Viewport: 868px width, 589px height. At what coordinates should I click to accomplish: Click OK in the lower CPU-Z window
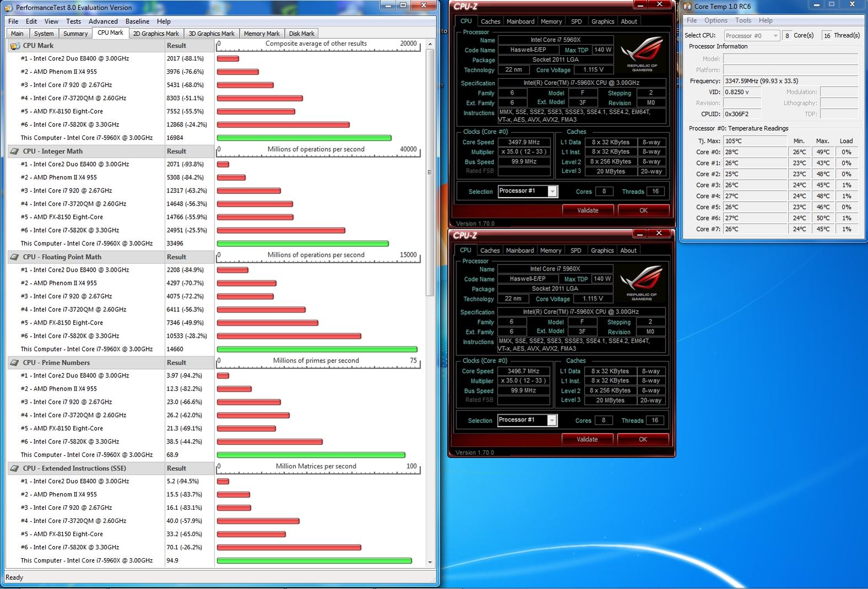(x=643, y=440)
